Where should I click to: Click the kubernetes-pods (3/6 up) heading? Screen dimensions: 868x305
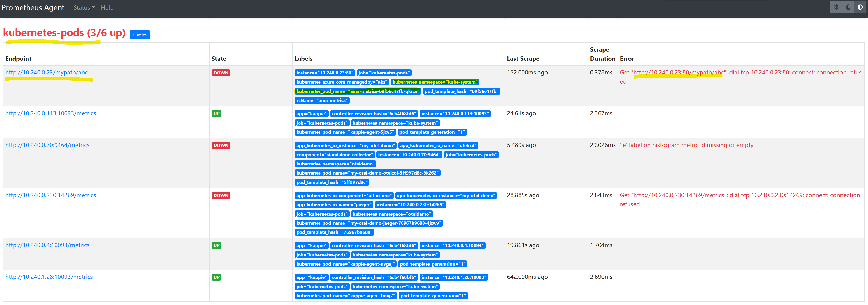(64, 33)
